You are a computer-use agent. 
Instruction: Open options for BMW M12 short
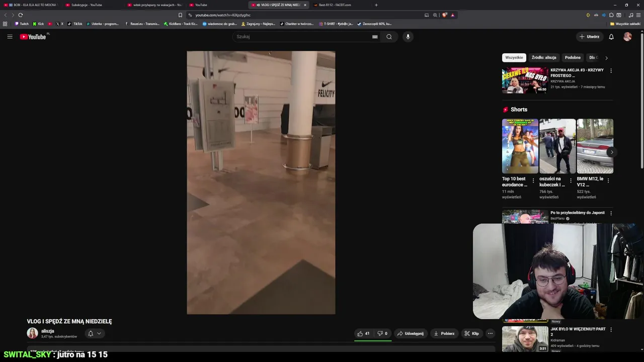tap(608, 180)
